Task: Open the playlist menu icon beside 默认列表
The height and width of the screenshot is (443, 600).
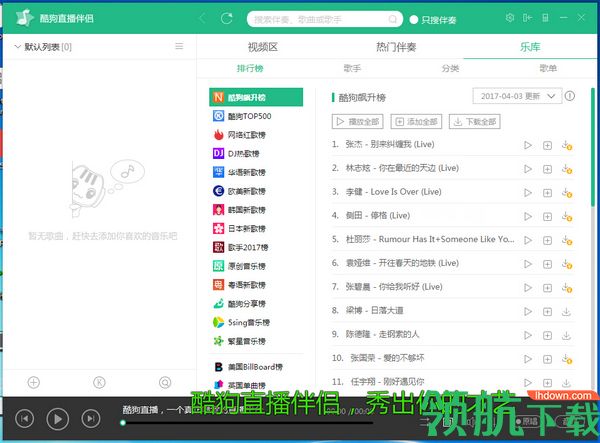Action: pos(179,46)
